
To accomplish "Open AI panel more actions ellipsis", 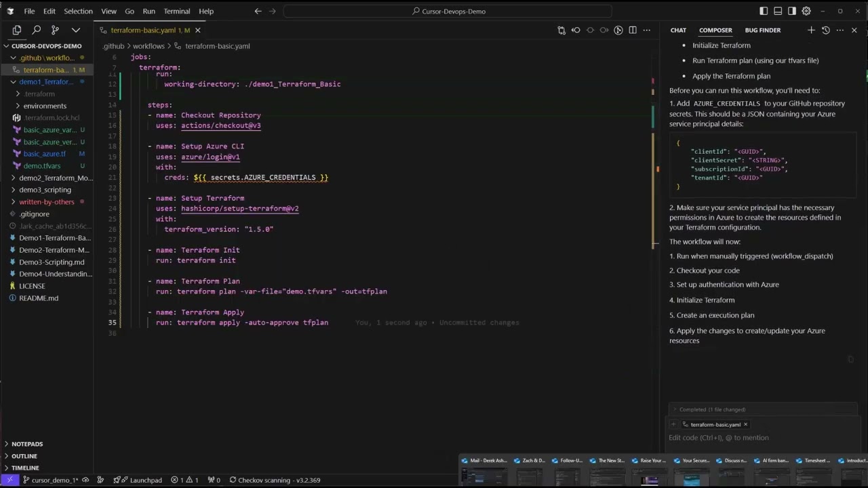I will point(840,30).
